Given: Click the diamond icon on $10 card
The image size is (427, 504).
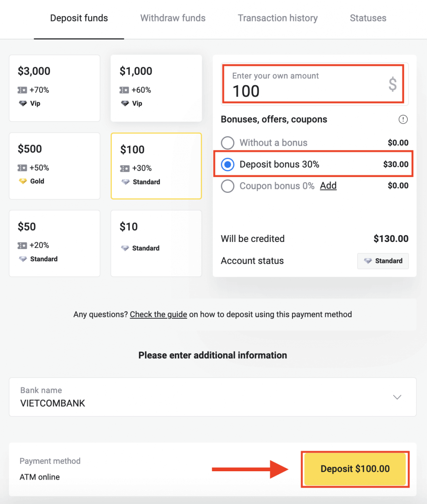Looking at the screenshot, I should tap(125, 248).
